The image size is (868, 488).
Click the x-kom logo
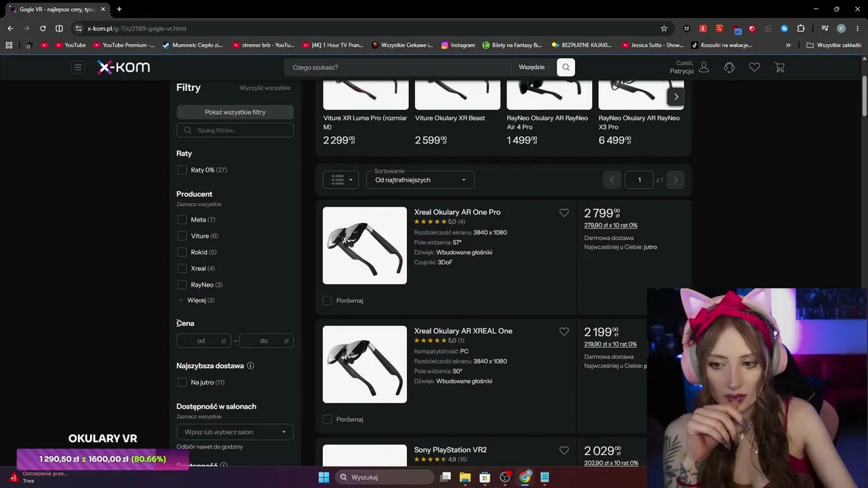123,67
